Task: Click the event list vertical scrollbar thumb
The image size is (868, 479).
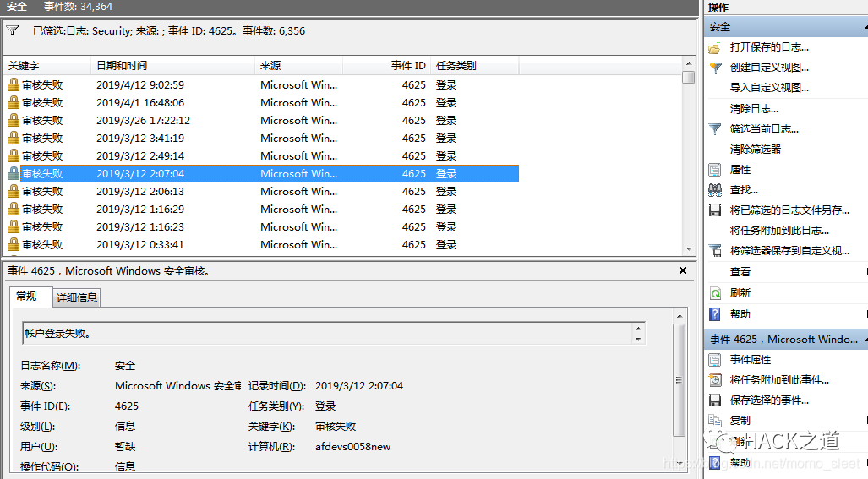Action: pyautogui.click(x=689, y=77)
